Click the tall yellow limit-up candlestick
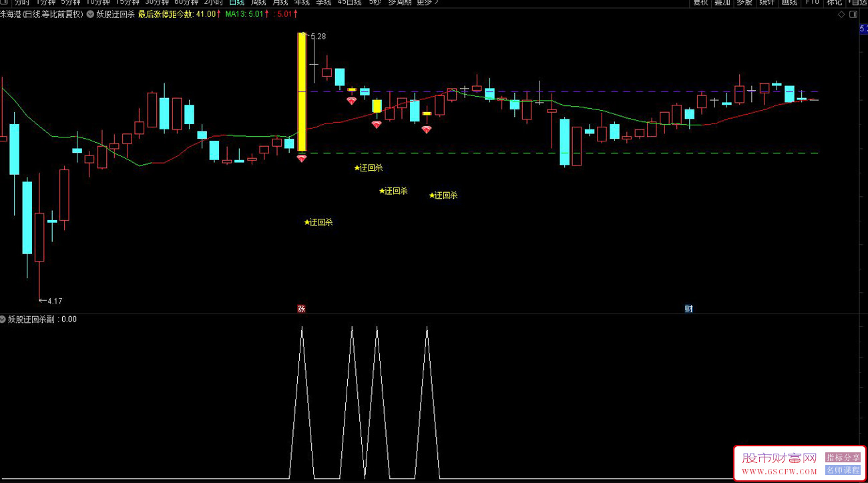The width and height of the screenshot is (868, 483). [x=302, y=92]
